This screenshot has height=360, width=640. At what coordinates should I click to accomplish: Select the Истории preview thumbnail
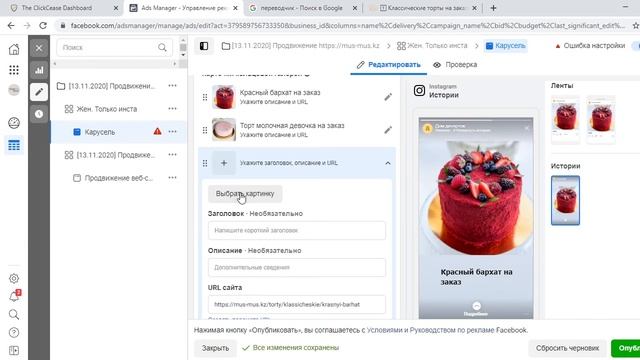565,200
